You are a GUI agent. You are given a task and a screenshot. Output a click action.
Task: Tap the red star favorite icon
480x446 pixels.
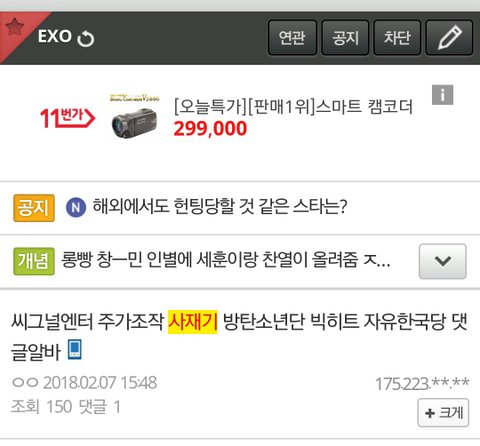[x=14, y=27]
